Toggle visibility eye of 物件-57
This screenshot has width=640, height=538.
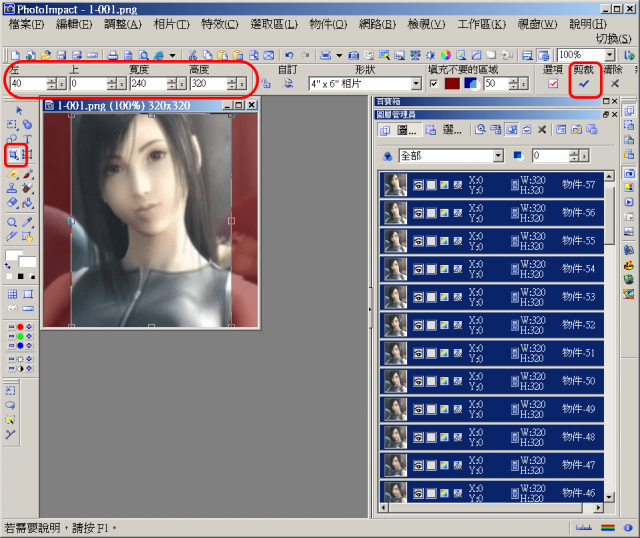(418, 185)
